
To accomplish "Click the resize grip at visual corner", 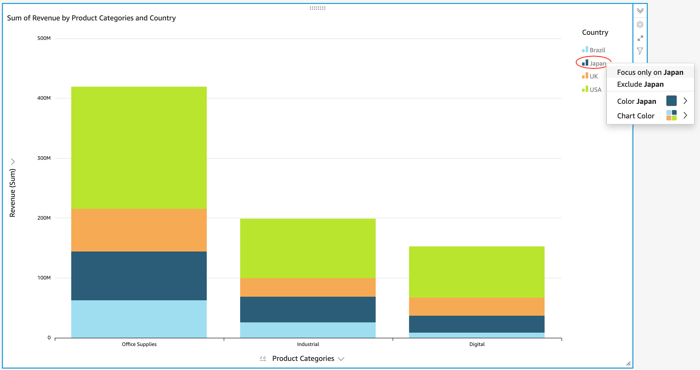I will pyautogui.click(x=628, y=363).
